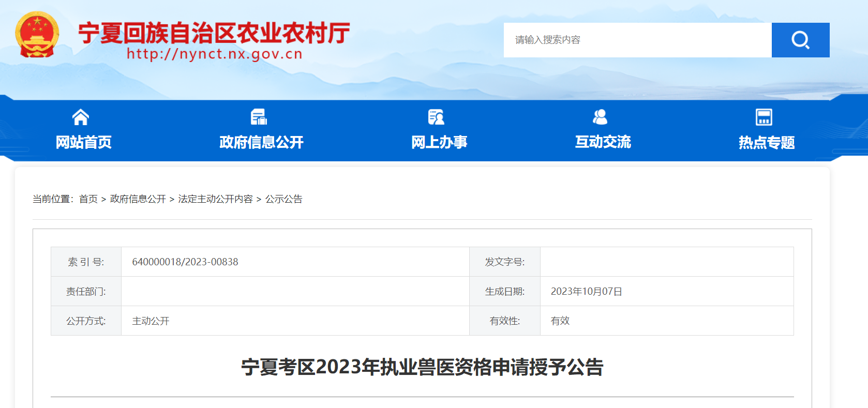Screen dimensions: 868x408
Task: Click the calendar icon above 热点专题
Action: coord(764,117)
